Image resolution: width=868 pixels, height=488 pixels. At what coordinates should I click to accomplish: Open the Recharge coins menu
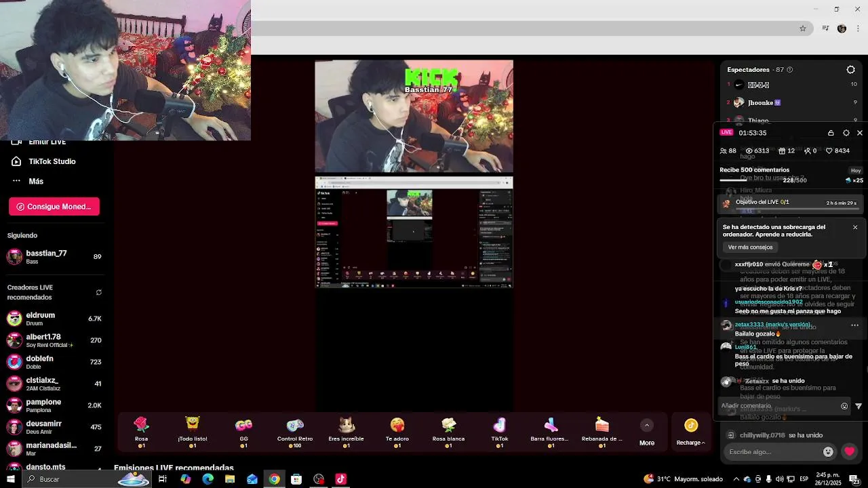pos(691,432)
